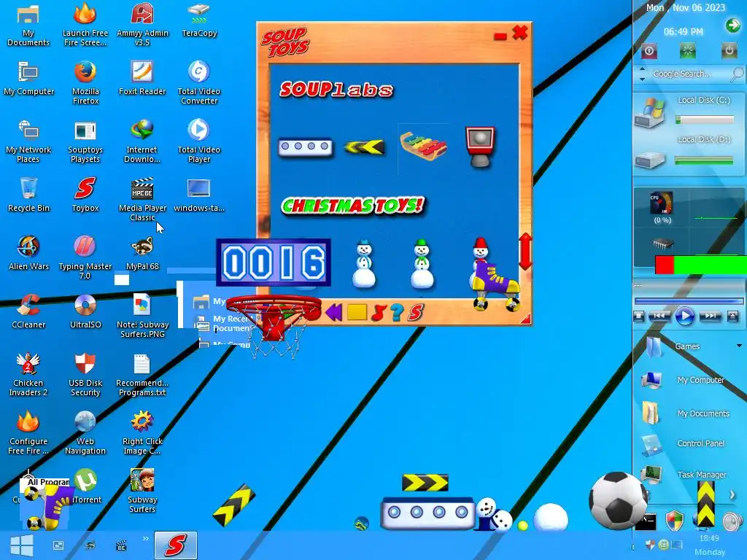Screen dimensions: 747x560
Task: Pick the yellow arrow booster toy in toybox
Action: (x=363, y=147)
